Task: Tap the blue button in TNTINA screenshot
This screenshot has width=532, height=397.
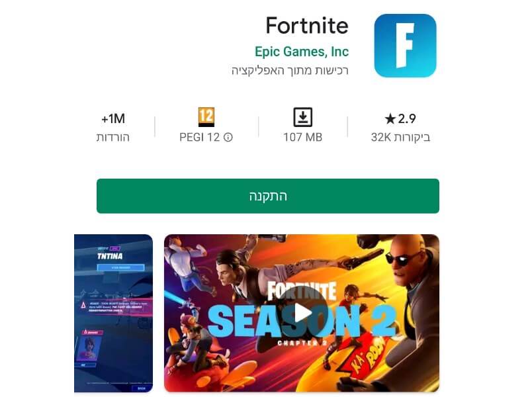Action: click(x=121, y=268)
